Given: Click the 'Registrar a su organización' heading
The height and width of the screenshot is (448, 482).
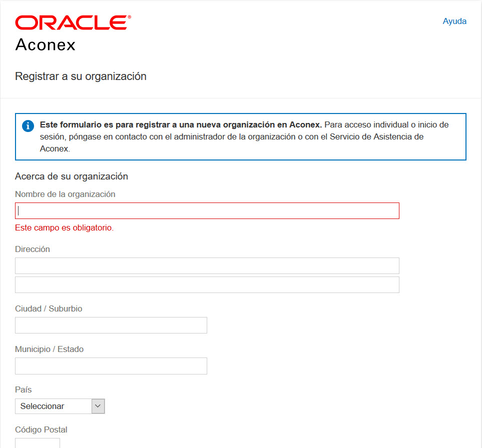Looking at the screenshot, I should click(x=81, y=76).
